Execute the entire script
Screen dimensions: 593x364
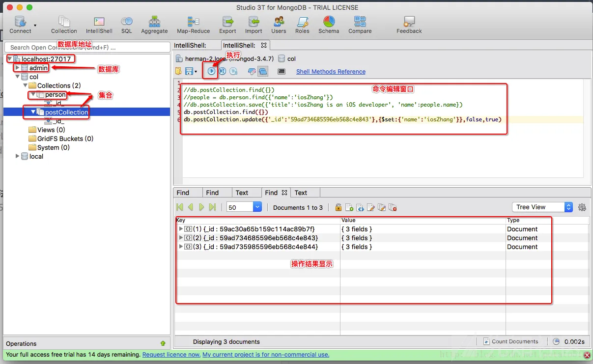[211, 71]
